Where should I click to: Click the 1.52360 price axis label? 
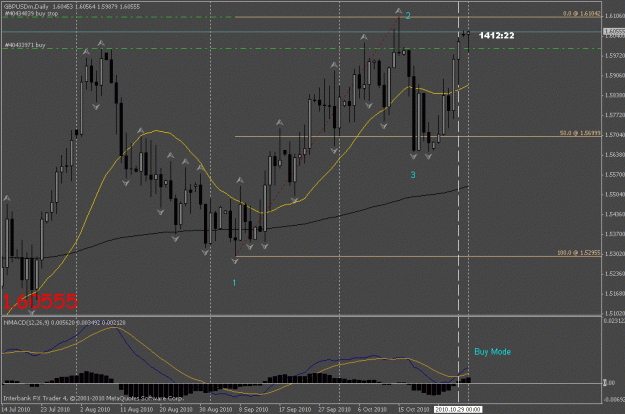click(x=615, y=274)
